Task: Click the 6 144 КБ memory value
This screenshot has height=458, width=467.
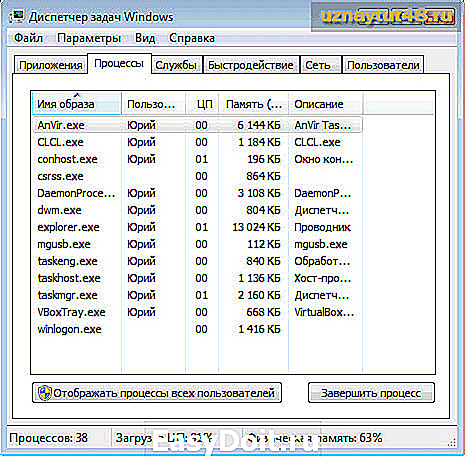Action: [x=259, y=125]
